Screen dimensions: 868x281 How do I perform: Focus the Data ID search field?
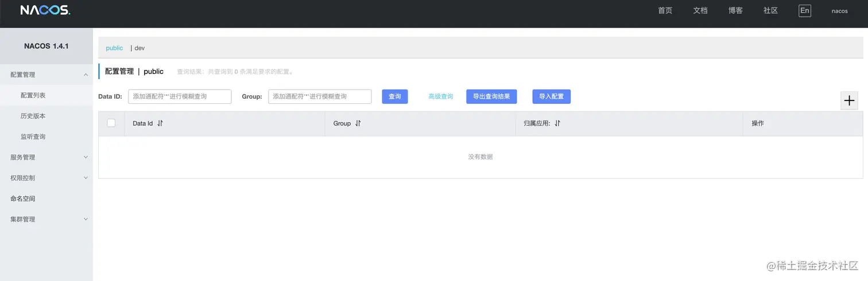click(180, 96)
